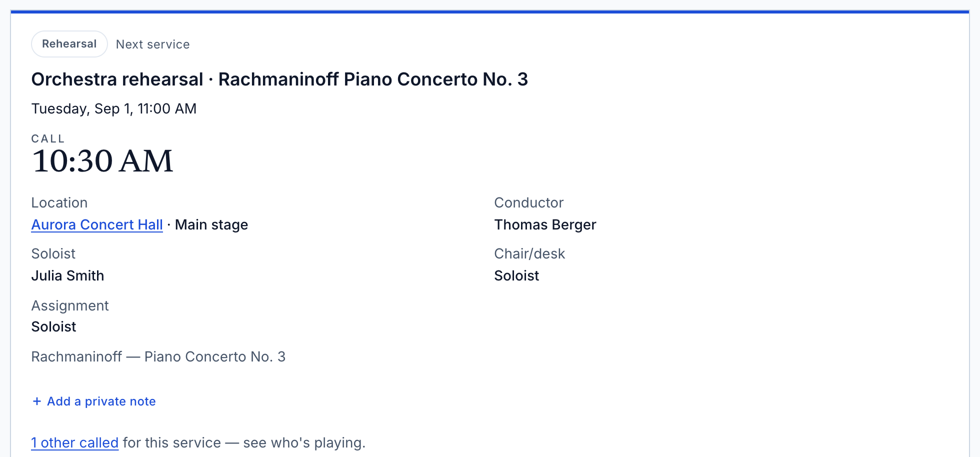980x457 pixels.
Task: Click the Rehearsal badge
Action: click(69, 44)
